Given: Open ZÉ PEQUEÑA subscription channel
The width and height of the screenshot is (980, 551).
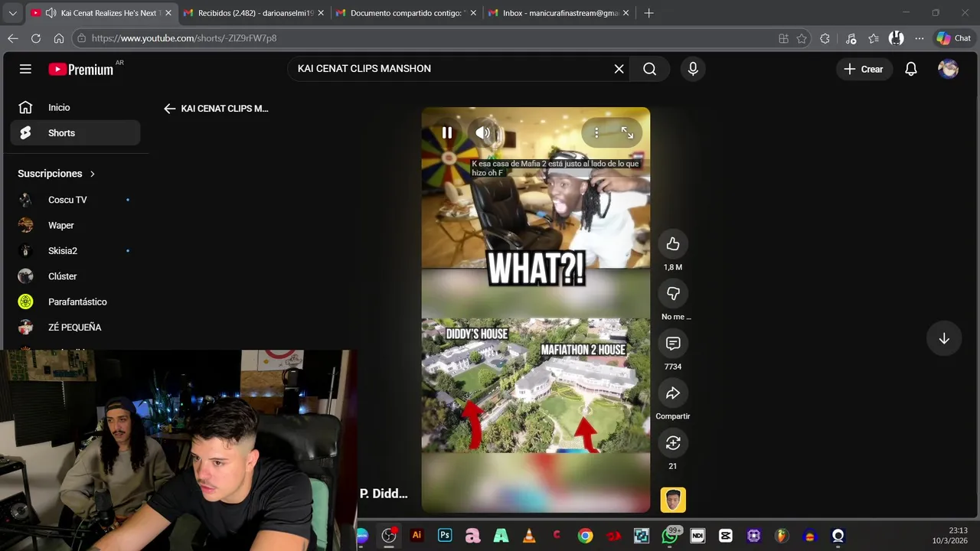Looking at the screenshot, I should click(75, 328).
